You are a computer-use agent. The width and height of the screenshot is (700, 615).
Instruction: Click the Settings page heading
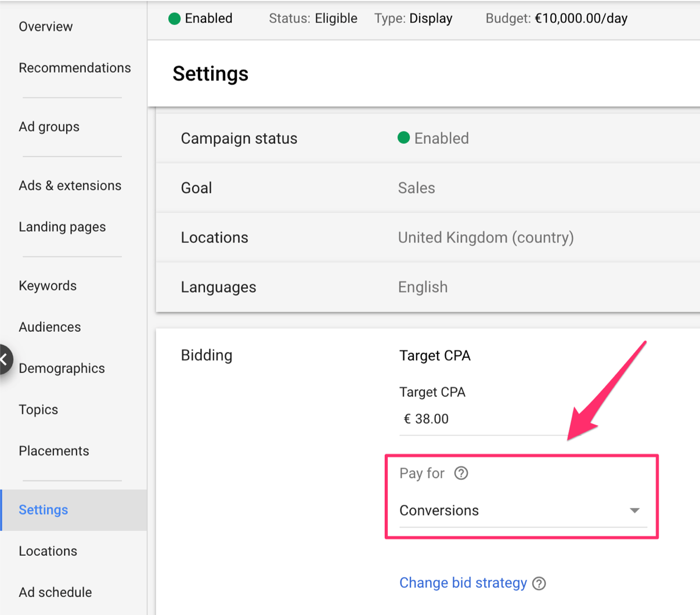point(211,74)
